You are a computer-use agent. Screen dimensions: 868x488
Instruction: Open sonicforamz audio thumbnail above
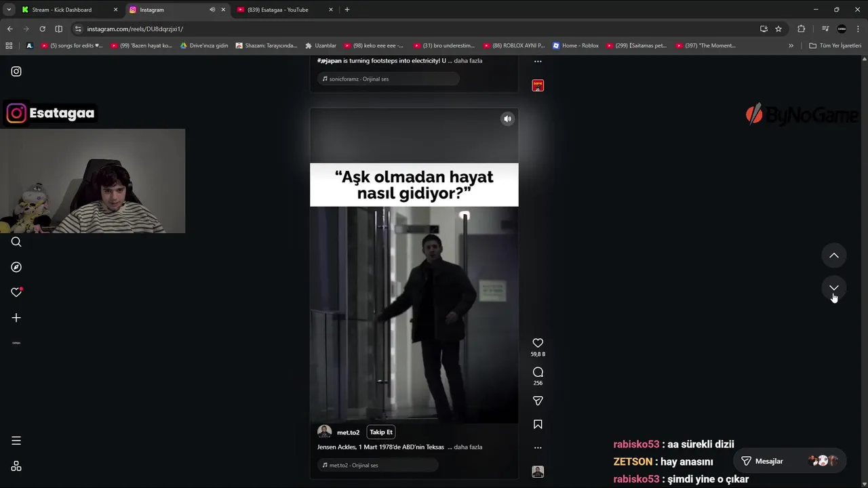pyautogui.click(x=538, y=85)
